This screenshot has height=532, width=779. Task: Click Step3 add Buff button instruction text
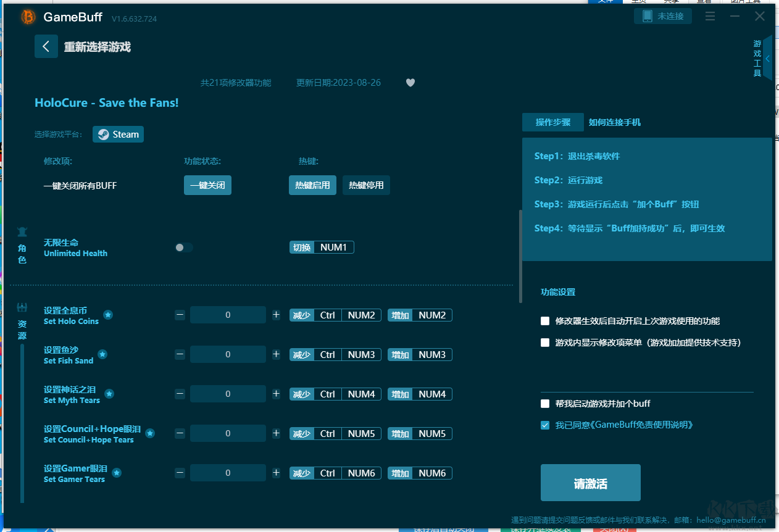617,204
